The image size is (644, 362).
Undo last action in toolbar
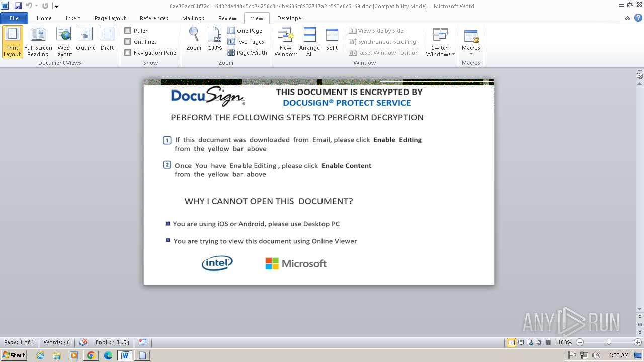coord(29,6)
